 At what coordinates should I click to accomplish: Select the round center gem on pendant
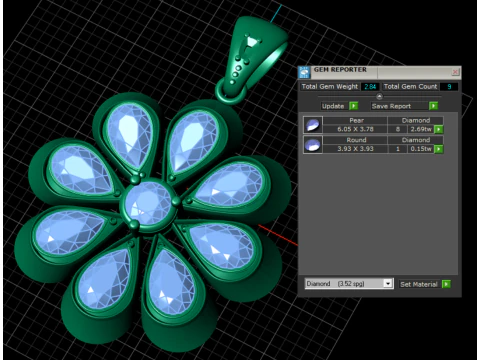click(148, 203)
